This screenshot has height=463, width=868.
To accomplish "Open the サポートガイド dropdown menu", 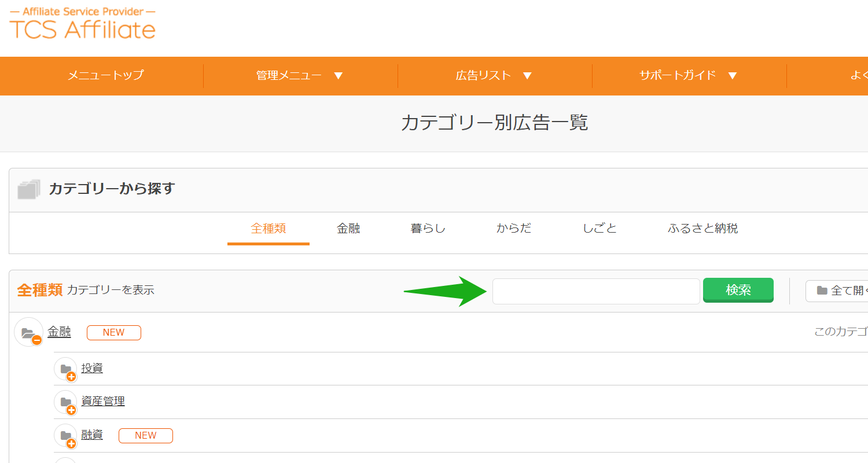I will 688,75.
